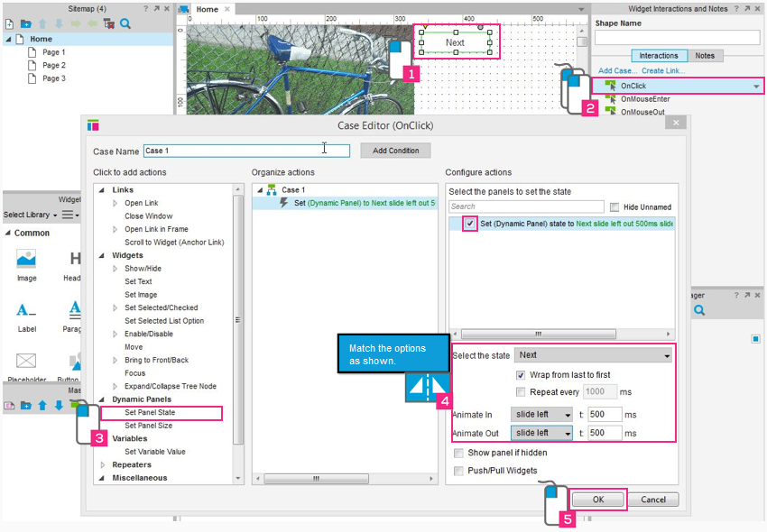
Task: Click the OnMouseEnter event icon
Action: tap(610, 99)
